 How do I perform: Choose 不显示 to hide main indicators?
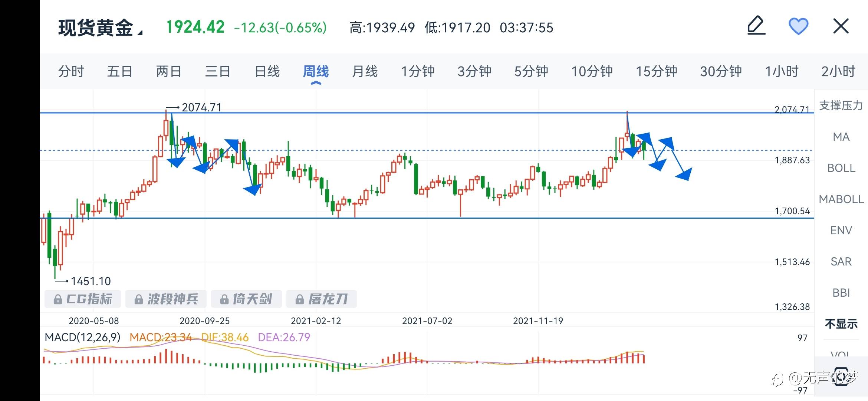841,324
